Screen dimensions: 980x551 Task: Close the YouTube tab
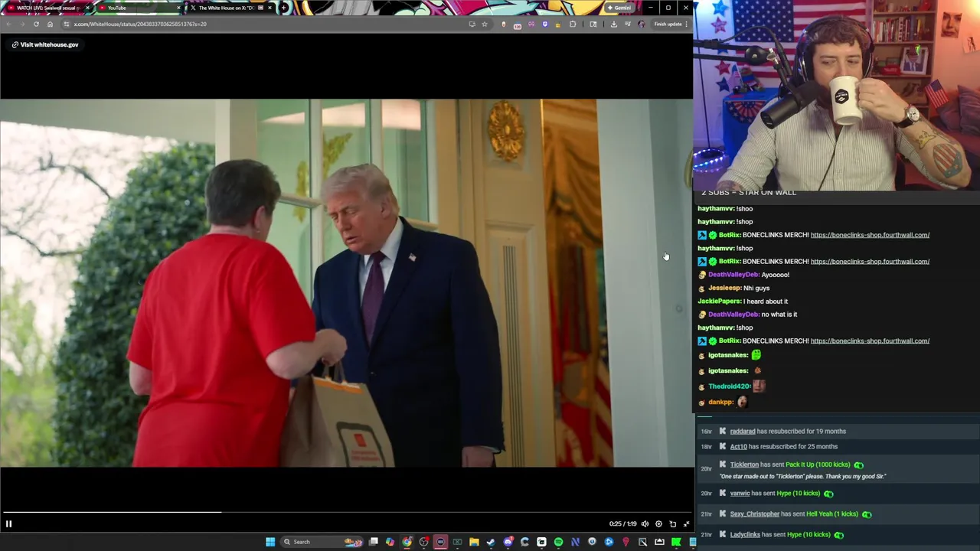(x=179, y=8)
